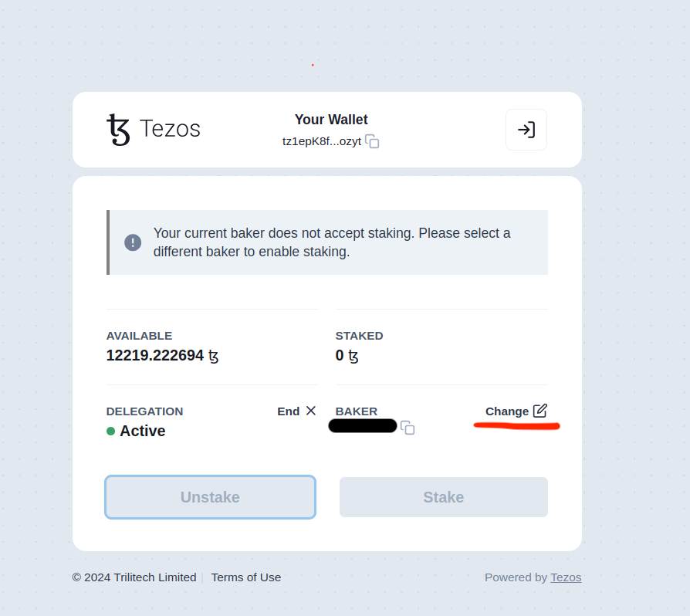Click the Change baker text link
The height and width of the screenshot is (616, 690).
coord(507,411)
